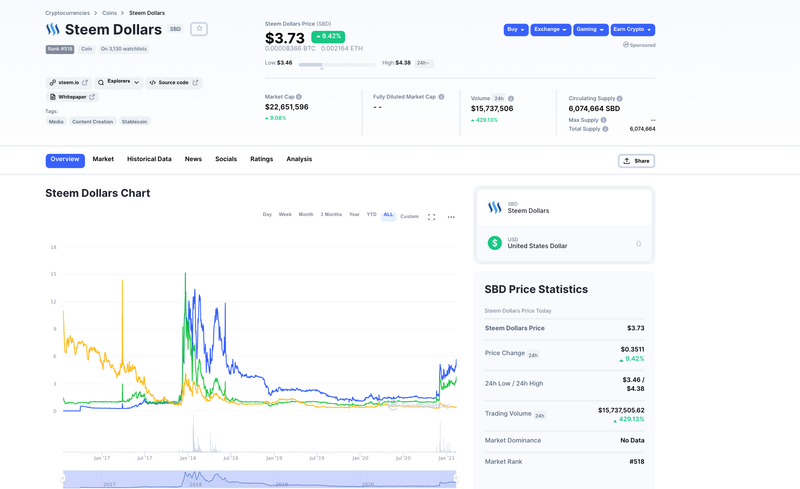Show Market Cap info tooltip icon
The height and width of the screenshot is (489, 800).
tap(299, 97)
